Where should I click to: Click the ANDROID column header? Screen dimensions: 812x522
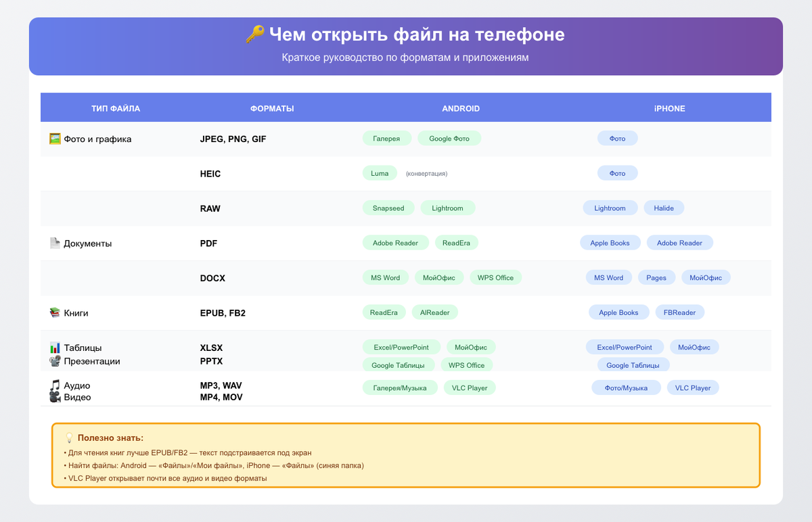tap(461, 108)
